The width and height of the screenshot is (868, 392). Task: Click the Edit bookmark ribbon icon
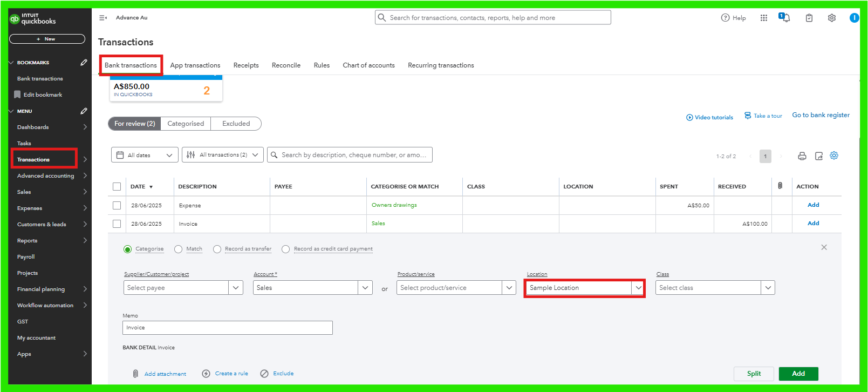coord(17,94)
